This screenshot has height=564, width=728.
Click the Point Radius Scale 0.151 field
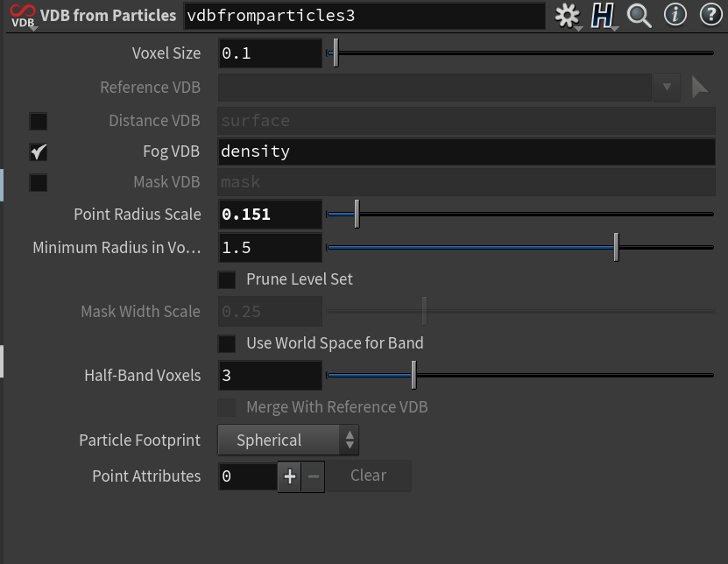pyautogui.click(x=270, y=214)
